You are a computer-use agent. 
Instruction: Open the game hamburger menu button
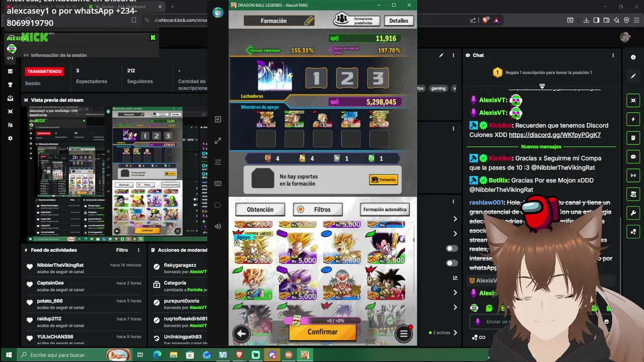(404, 333)
